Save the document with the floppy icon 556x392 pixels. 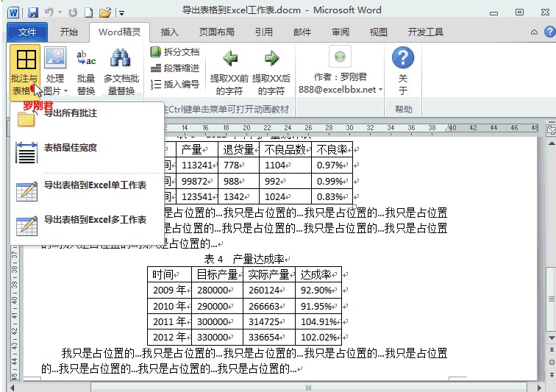(x=33, y=13)
